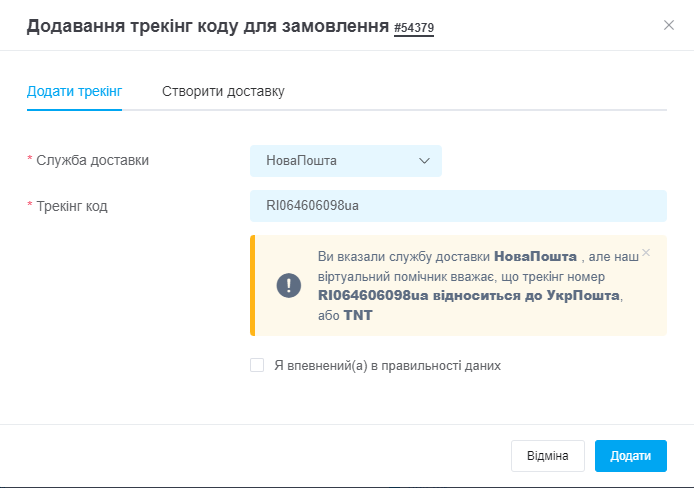The height and width of the screenshot is (488, 694).
Task: Open order link #54379
Action: coord(414,27)
